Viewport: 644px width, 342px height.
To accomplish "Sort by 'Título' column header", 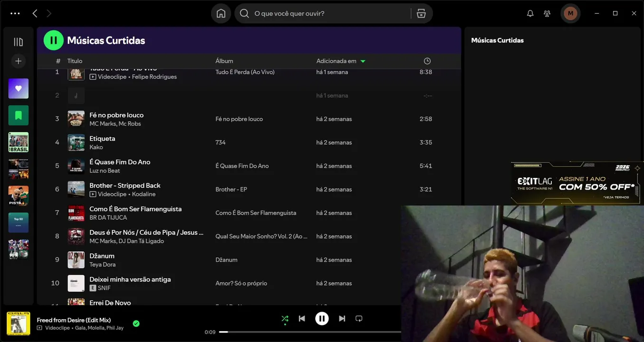I will pyautogui.click(x=75, y=61).
